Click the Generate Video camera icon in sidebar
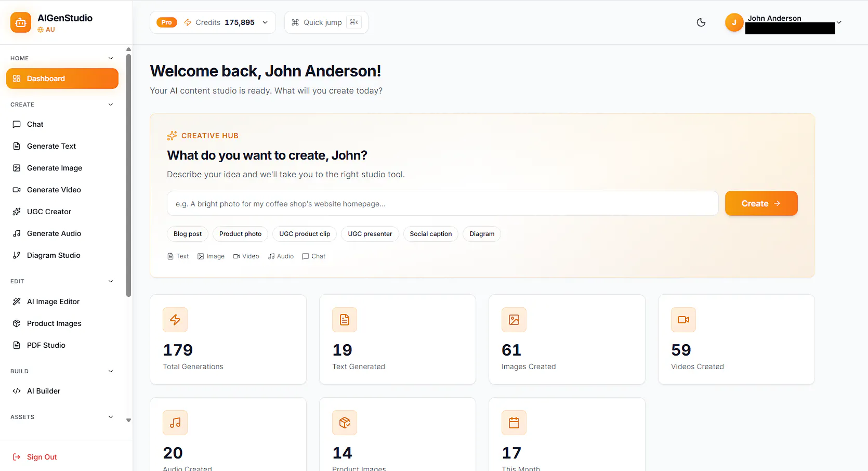The height and width of the screenshot is (471, 868). point(17,190)
